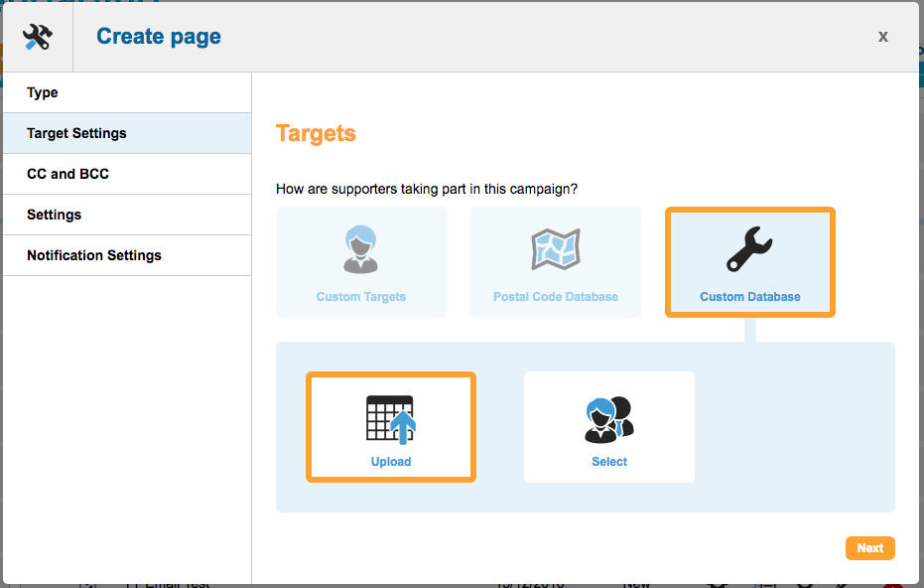Switch to the Notification Settings section
This screenshot has height=588, width=924.
tap(94, 255)
